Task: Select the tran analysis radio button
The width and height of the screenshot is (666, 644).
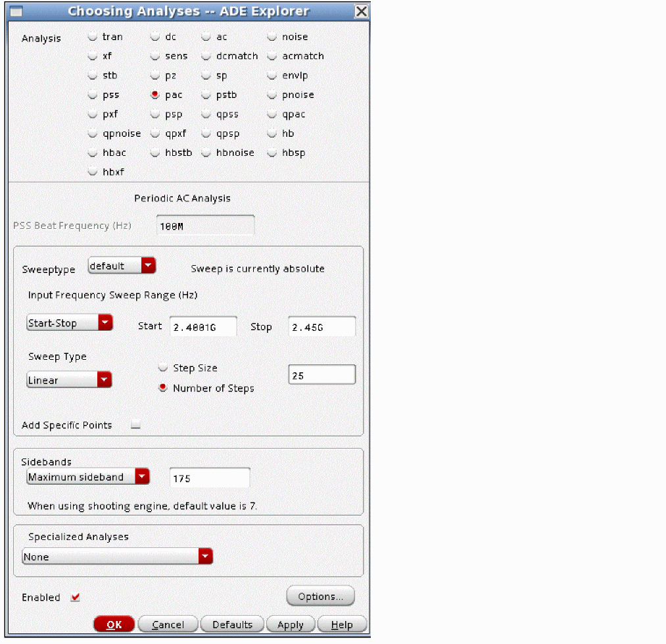Action: (x=93, y=37)
